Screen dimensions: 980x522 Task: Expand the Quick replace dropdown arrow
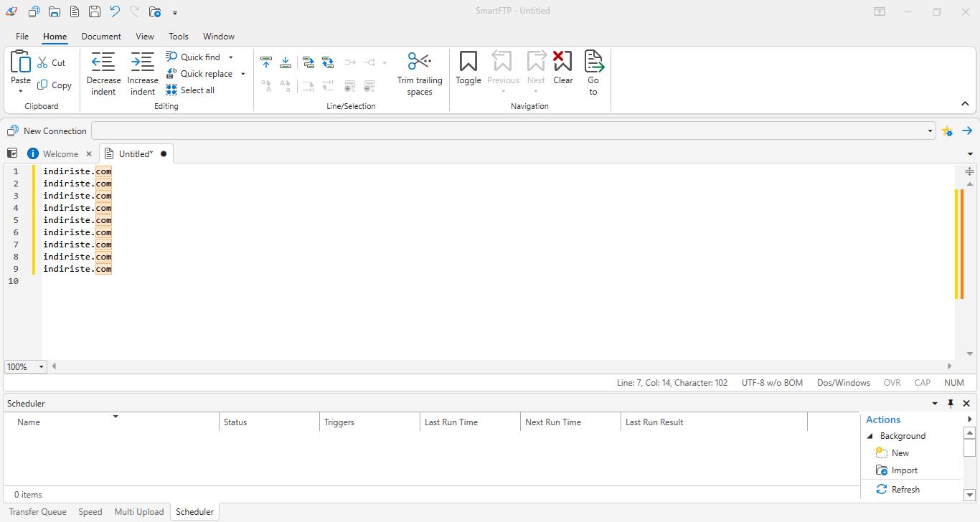click(x=243, y=74)
